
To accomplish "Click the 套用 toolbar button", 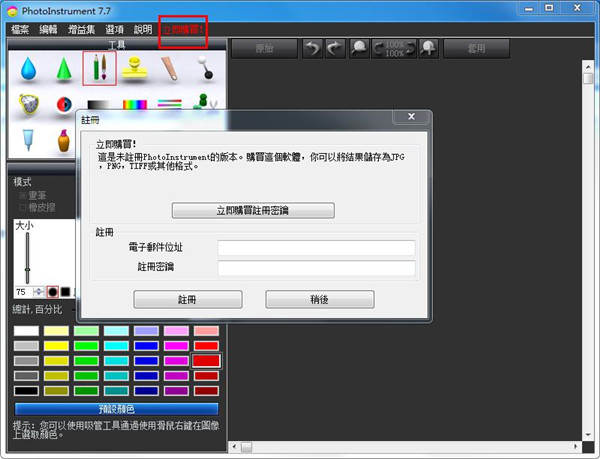I will coord(476,49).
